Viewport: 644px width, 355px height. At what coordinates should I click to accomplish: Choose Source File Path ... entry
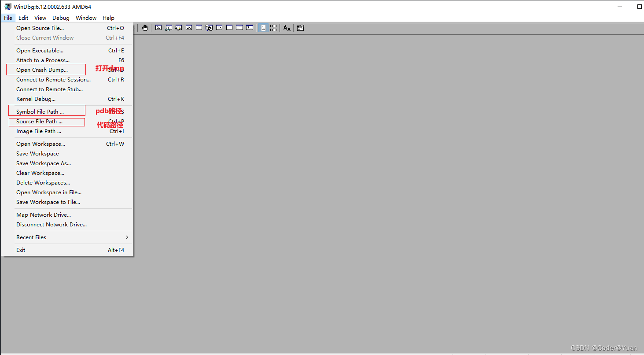point(67,122)
